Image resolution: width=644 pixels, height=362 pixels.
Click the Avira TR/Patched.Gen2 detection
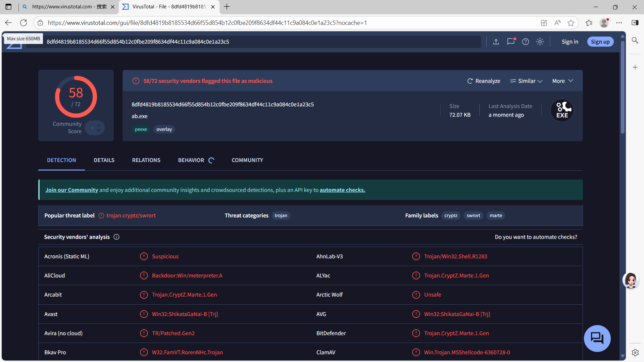click(x=173, y=333)
